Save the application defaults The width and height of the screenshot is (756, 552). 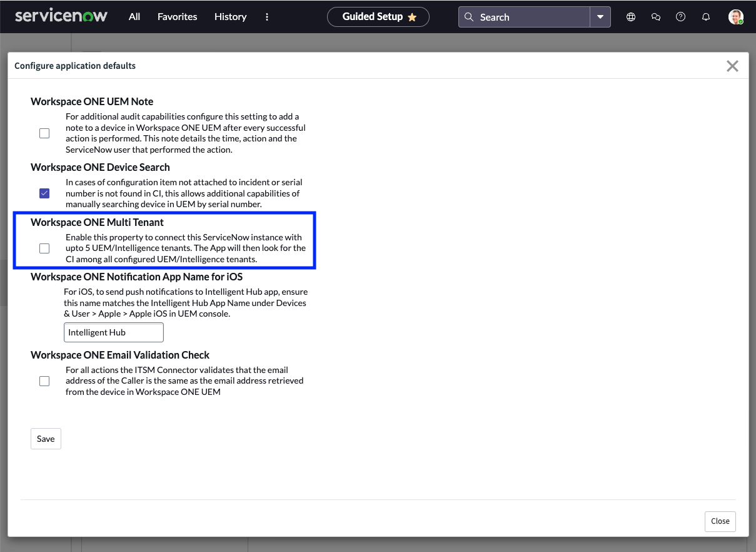[46, 439]
